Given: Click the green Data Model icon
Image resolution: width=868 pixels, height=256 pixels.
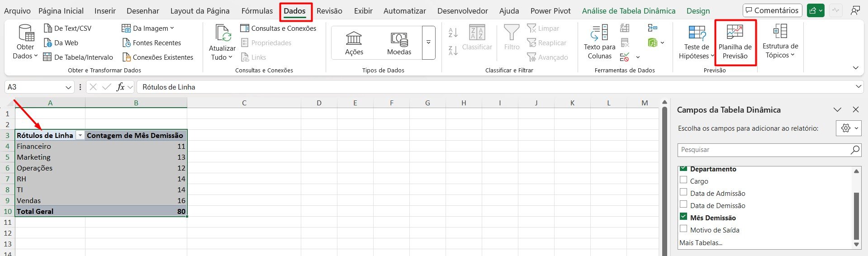Looking at the screenshot, I should [652, 43].
